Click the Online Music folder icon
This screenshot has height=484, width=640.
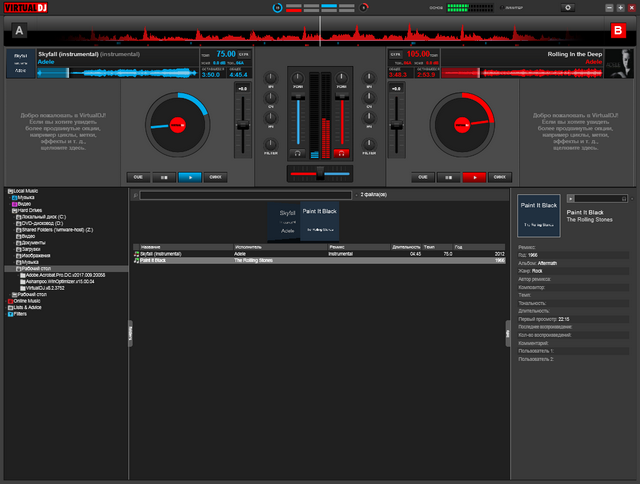coord(11,301)
